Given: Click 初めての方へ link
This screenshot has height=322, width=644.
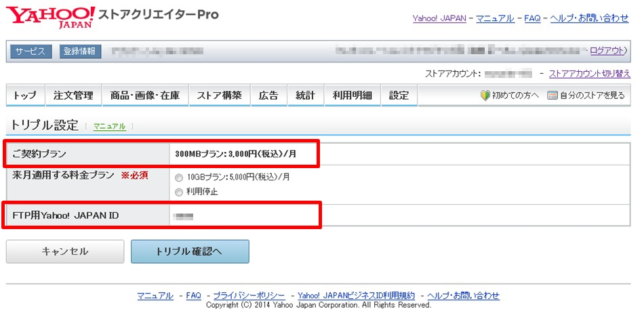Looking at the screenshot, I should (515, 96).
